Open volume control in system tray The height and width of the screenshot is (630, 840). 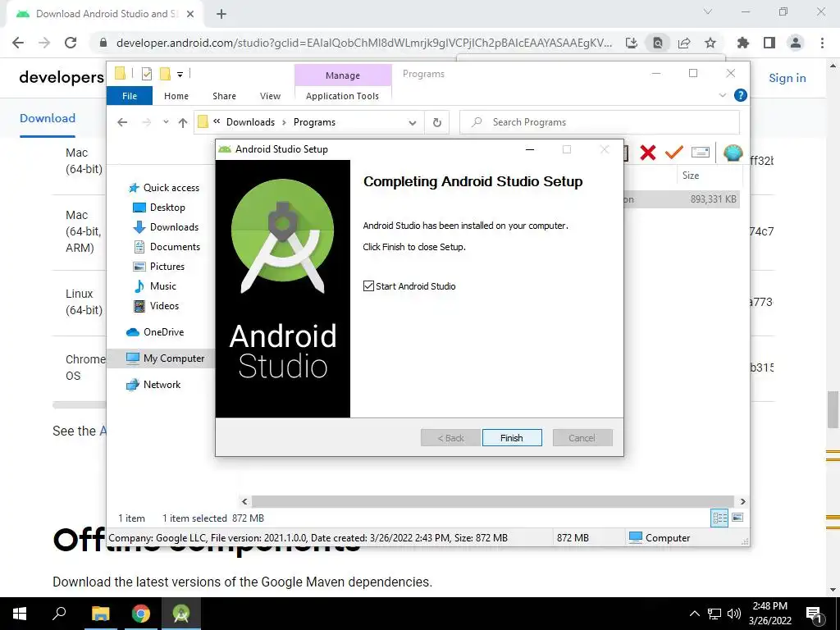pos(734,614)
